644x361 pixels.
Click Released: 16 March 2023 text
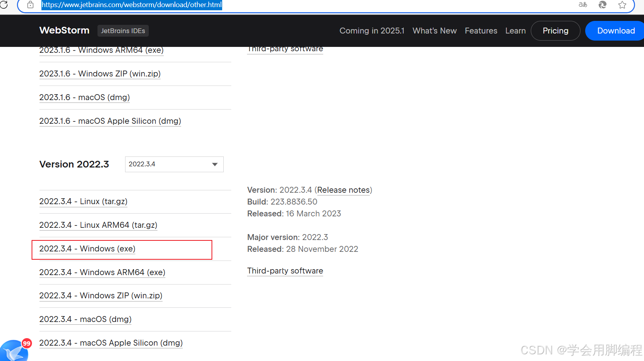click(294, 214)
